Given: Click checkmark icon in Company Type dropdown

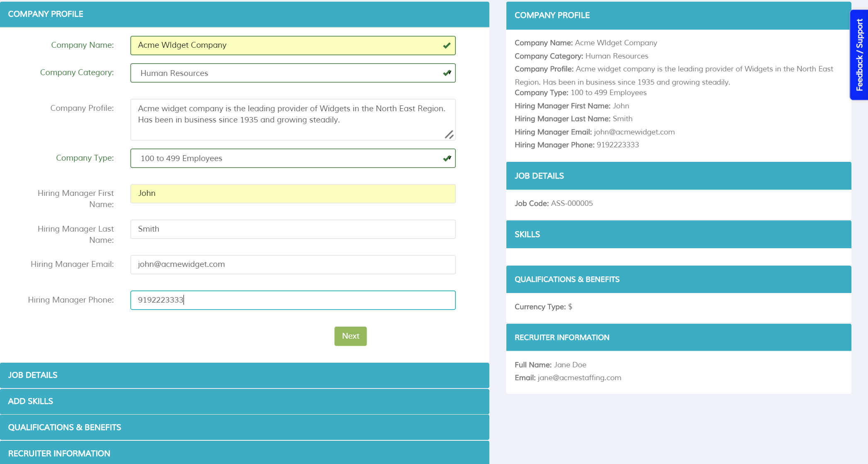Looking at the screenshot, I should [x=447, y=158].
